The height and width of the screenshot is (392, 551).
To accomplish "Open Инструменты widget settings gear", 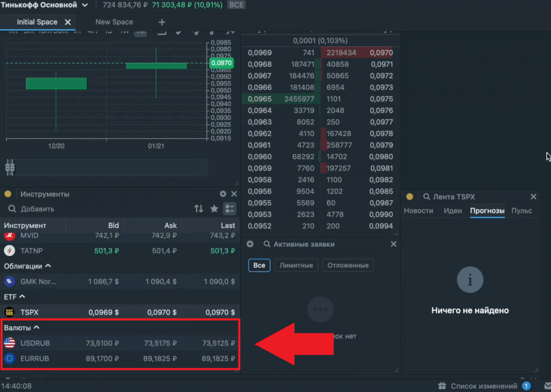I will [223, 194].
